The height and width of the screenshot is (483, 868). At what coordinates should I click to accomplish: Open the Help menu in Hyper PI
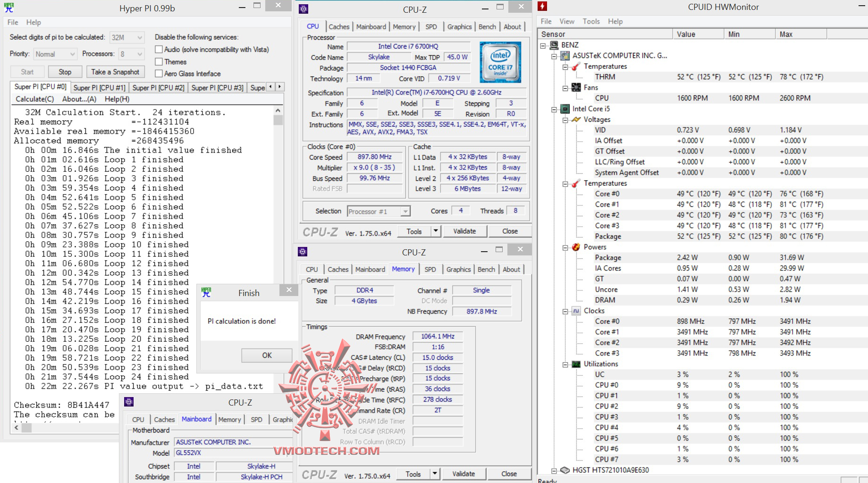[34, 22]
